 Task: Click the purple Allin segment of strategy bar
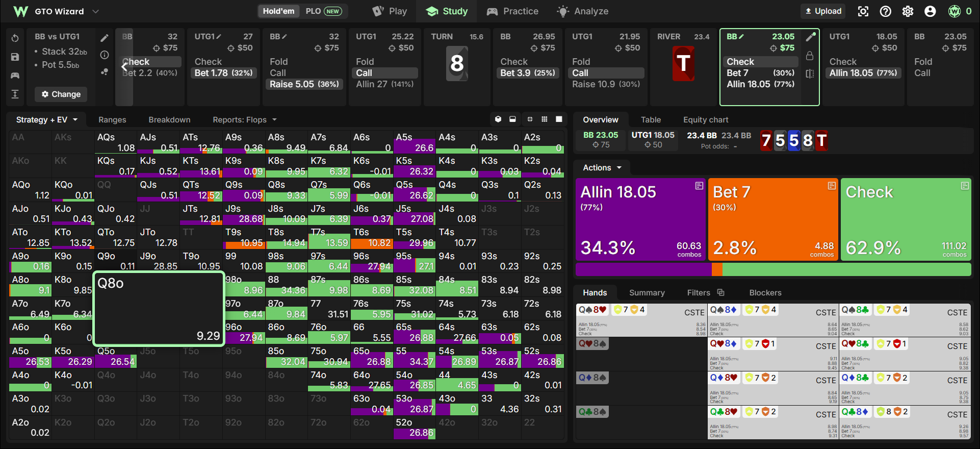click(643, 269)
